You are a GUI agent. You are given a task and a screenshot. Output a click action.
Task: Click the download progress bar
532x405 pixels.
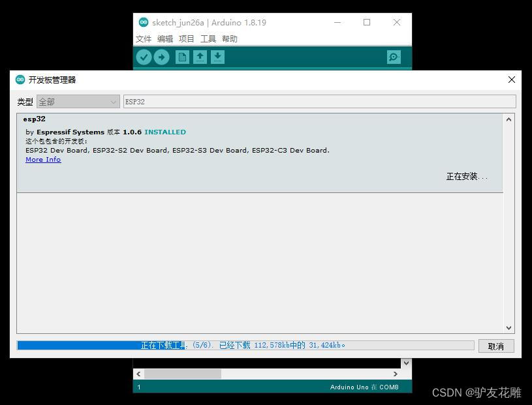[x=245, y=346]
